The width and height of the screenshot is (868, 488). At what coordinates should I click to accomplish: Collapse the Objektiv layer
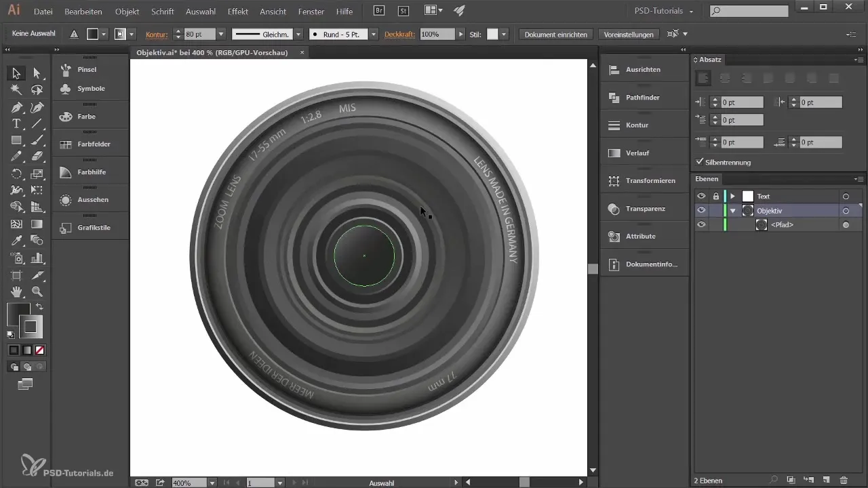point(732,211)
